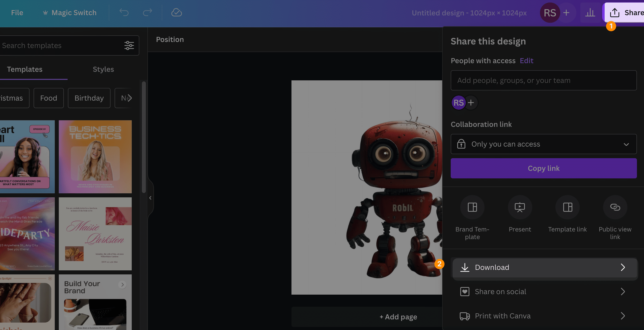Click the Public view link icon
644x330 pixels.
[615, 207]
